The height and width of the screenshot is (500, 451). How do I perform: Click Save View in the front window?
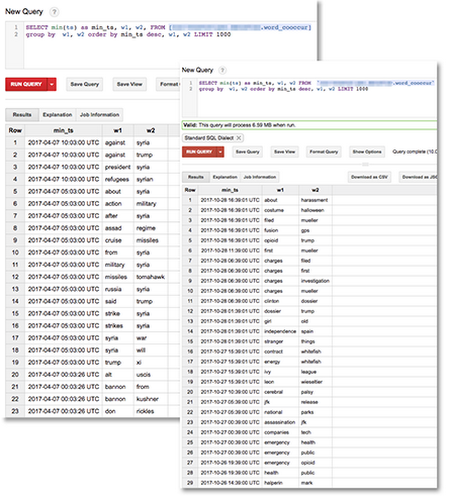click(285, 152)
